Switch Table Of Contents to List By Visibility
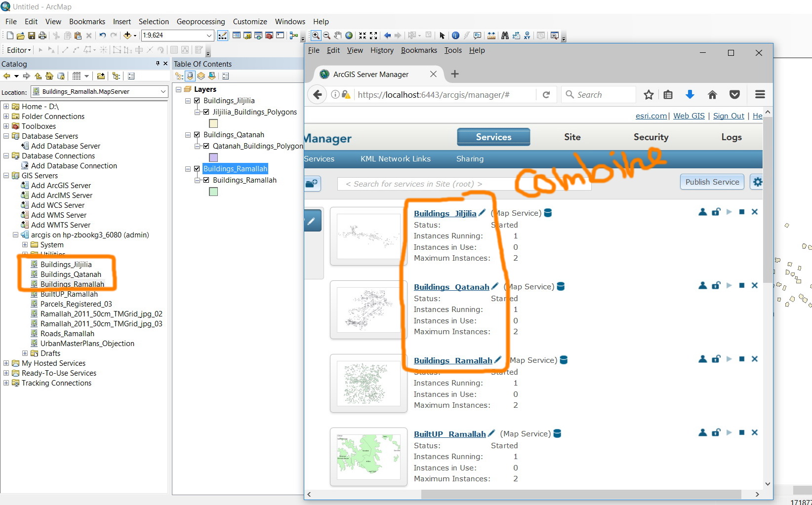This screenshot has height=505, width=812. (x=201, y=76)
